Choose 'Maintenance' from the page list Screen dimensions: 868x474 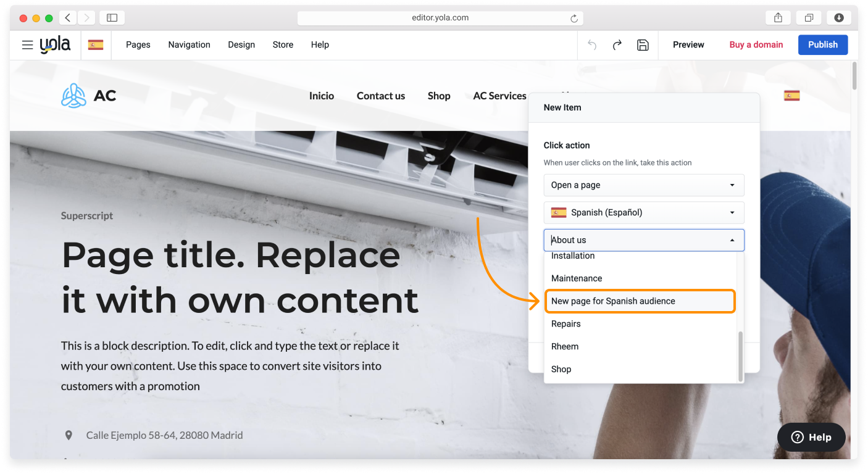coord(577,278)
